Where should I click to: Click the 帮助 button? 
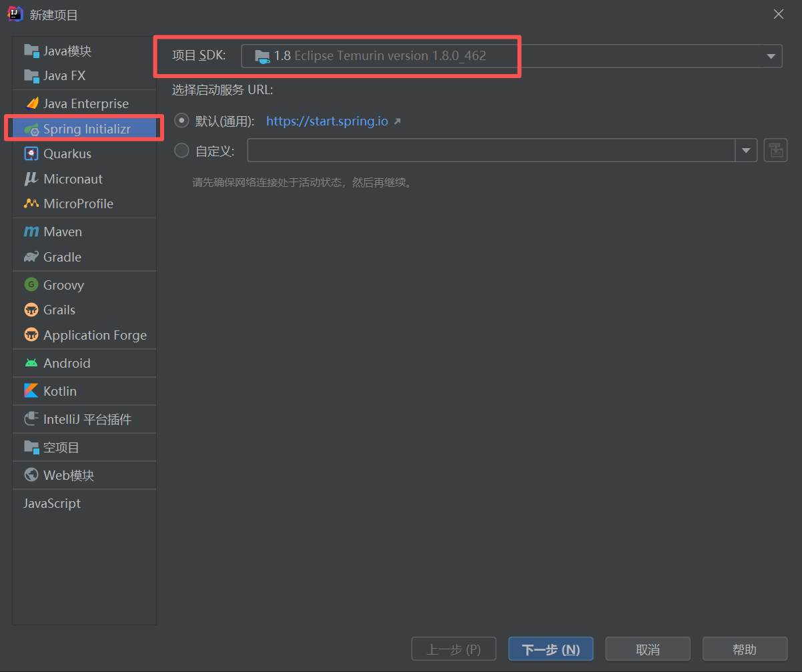745,649
